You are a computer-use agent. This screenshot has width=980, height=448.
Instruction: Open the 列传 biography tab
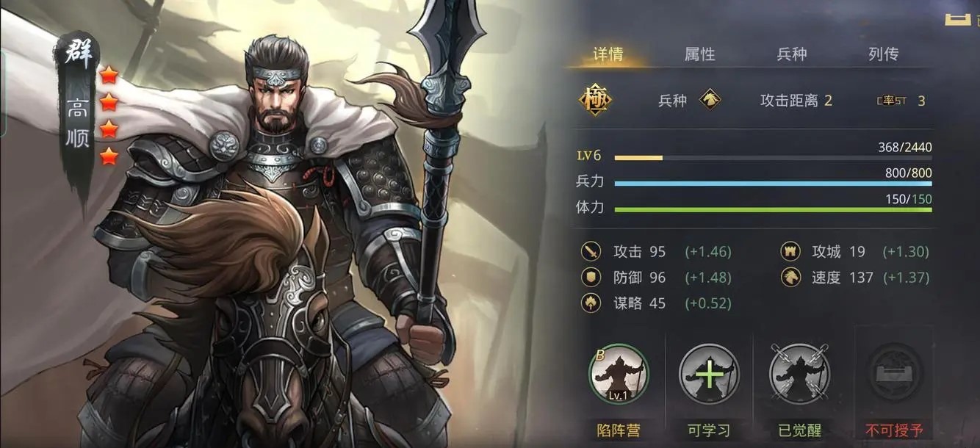tap(883, 54)
